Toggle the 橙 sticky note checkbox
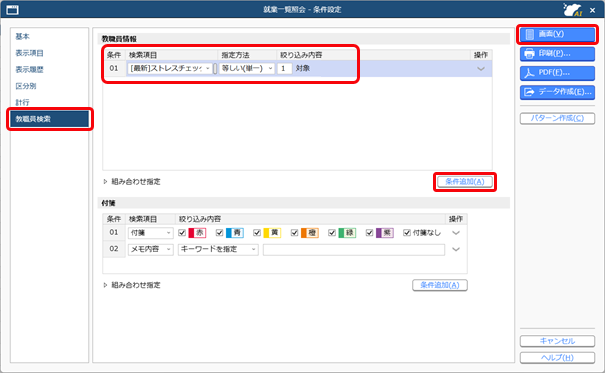This screenshot has height=373, width=605. 294,233
